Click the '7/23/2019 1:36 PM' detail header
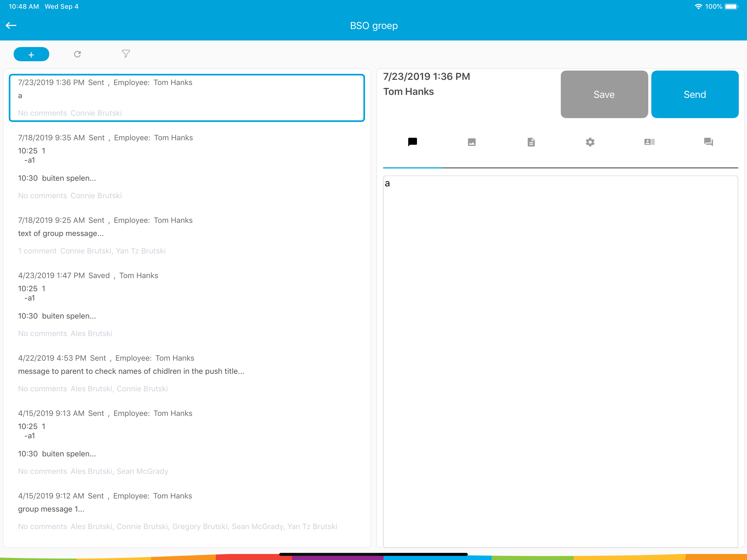The width and height of the screenshot is (747, 560). tap(426, 76)
